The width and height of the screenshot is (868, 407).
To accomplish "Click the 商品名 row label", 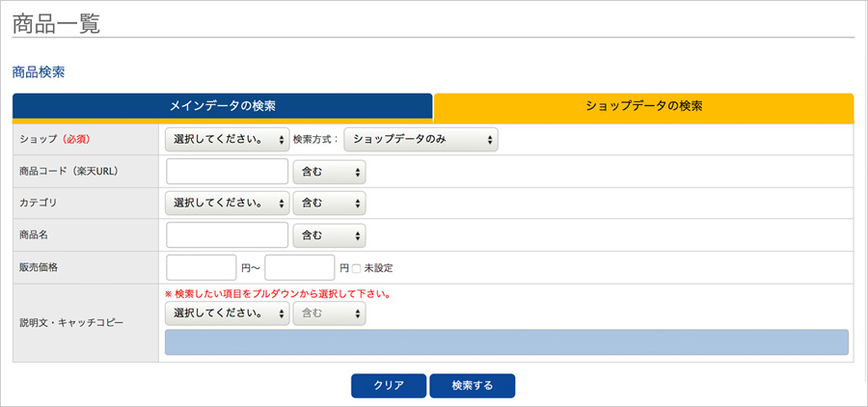I will click(x=34, y=235).
